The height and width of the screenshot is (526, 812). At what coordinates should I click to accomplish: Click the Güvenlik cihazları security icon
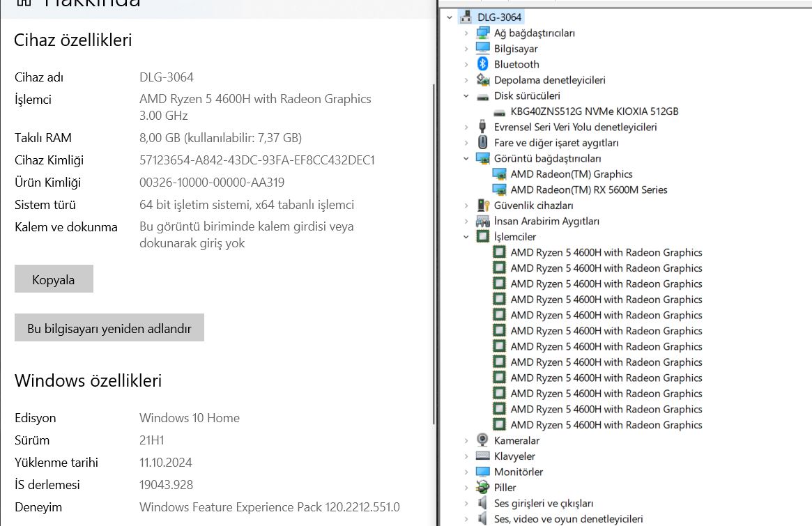[x=482, y=205]
